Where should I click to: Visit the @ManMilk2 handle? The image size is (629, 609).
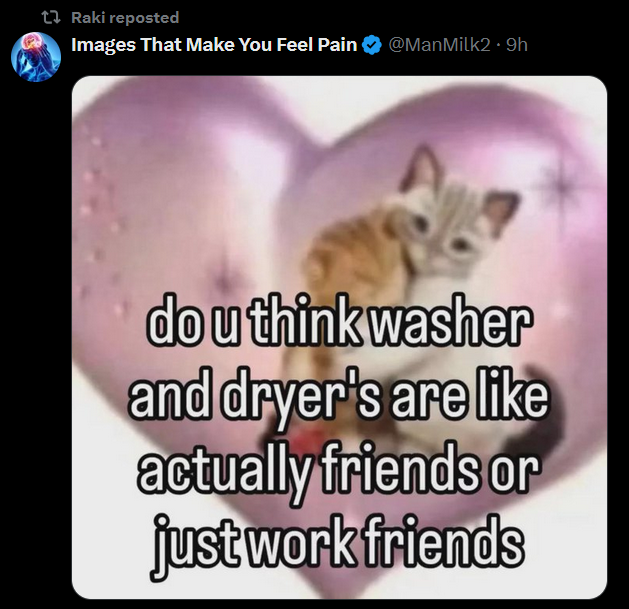(439, 45)
